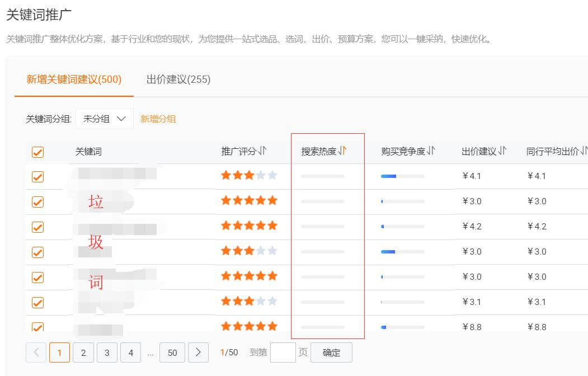Image resolution: width=588 pixels, height=376 pixels.
Task: Click the 出价建议 sort icon
Action: [x=502, y=151]
